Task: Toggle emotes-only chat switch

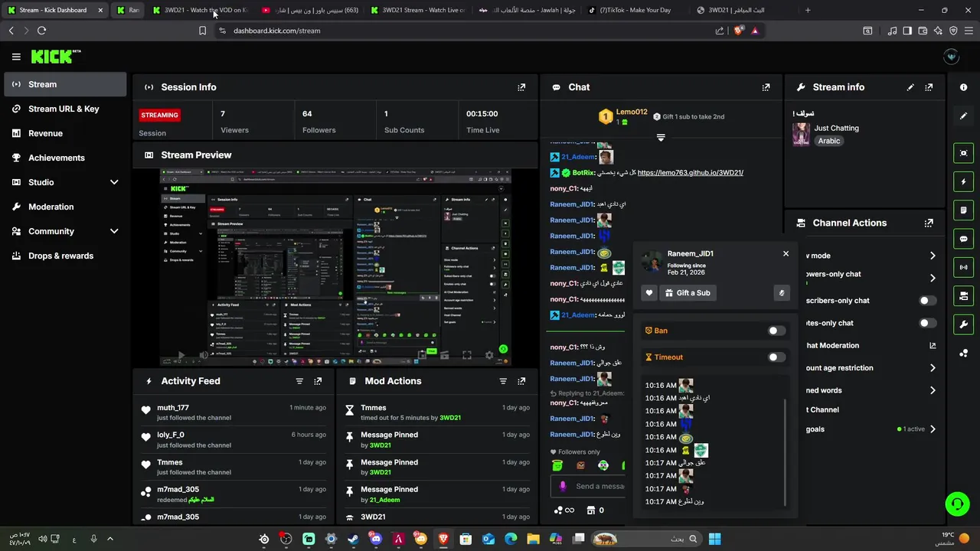Action: coord(927,323)
